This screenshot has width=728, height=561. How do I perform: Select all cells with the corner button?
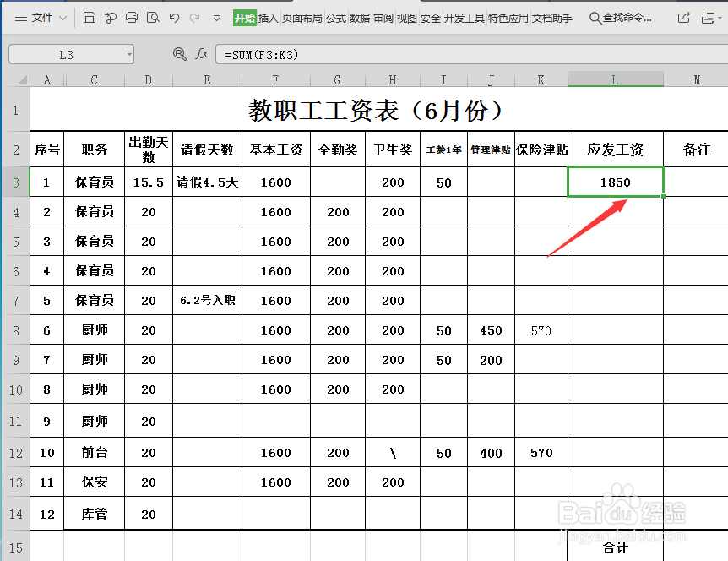[x=24, y=79]
